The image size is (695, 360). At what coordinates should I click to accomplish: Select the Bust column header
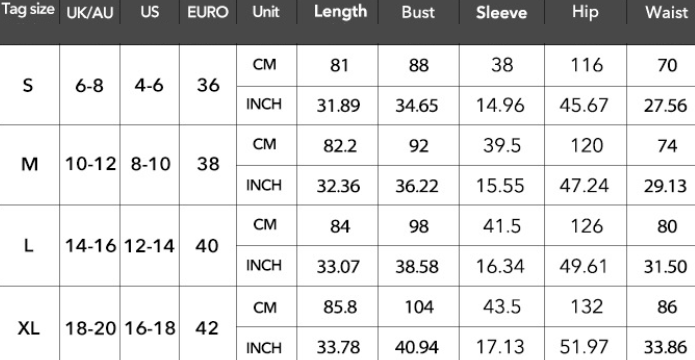(418, 12)
